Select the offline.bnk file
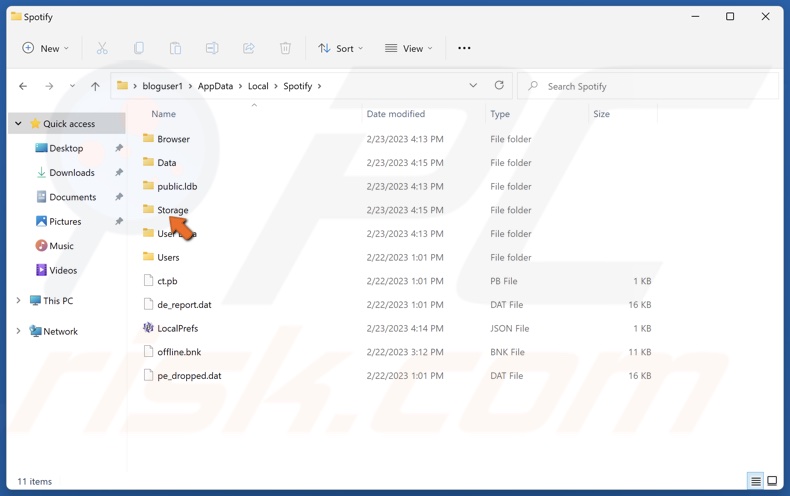The width and height of the screenshot is (790, 496). pyautogui.click(x=179, y=352)
